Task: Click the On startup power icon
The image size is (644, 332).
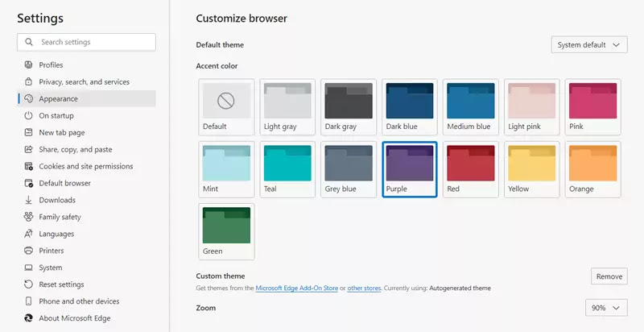Action: pyautogui.click(x=28, y=115)
